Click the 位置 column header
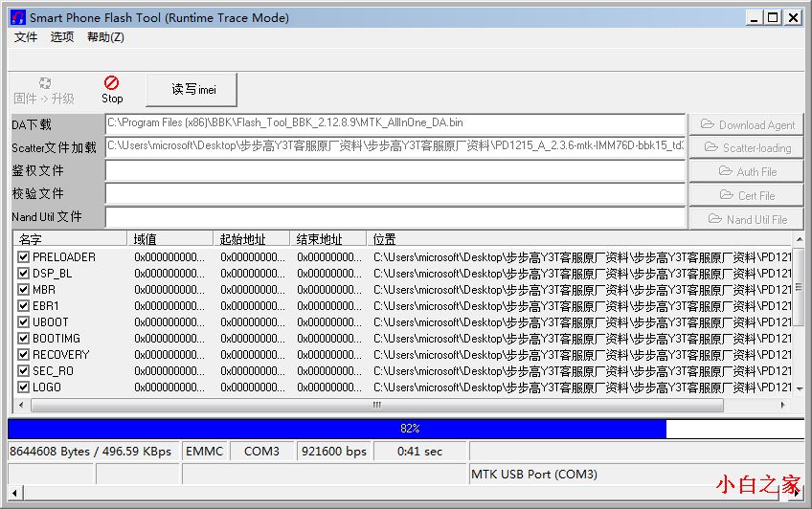812x509 pixels. tap(579, 239)
